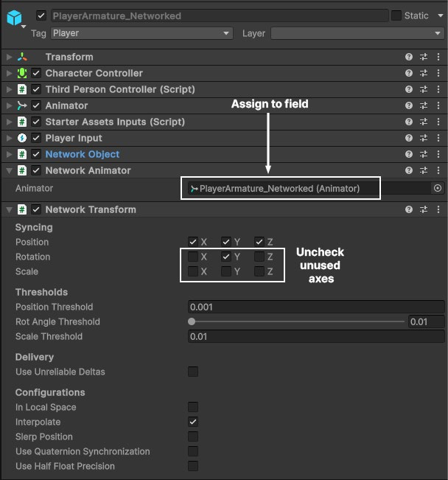448x480 pixels.
Task: Open the Layer dropdown
Action: pos(357,33)
